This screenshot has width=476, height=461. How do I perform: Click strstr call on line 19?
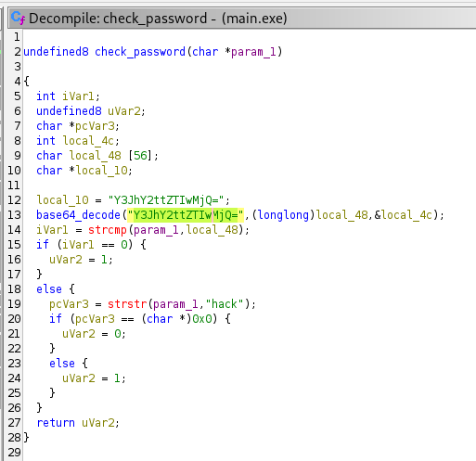(x=127, y=304)
